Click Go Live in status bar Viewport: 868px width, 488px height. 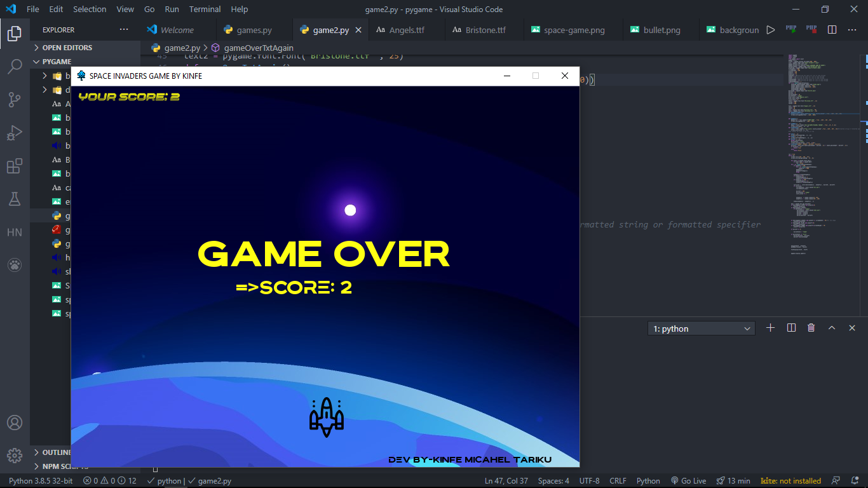click(688, 481)
